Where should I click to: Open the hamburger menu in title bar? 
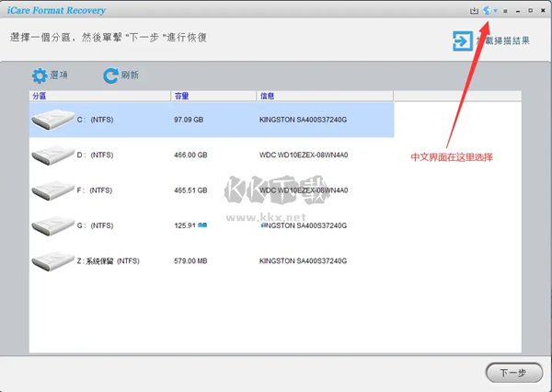point(505,11)
